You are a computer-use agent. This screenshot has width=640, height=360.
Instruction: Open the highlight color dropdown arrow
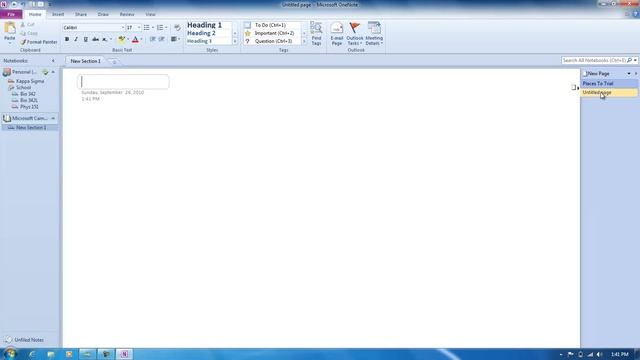tap(128, 39)
